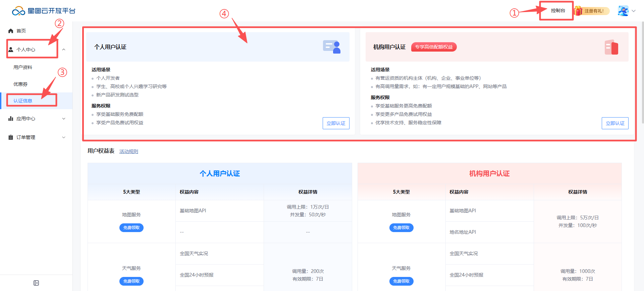Collapse the 个人中心 menu chevron
This screenshot has width=644, height=291.
64,50
